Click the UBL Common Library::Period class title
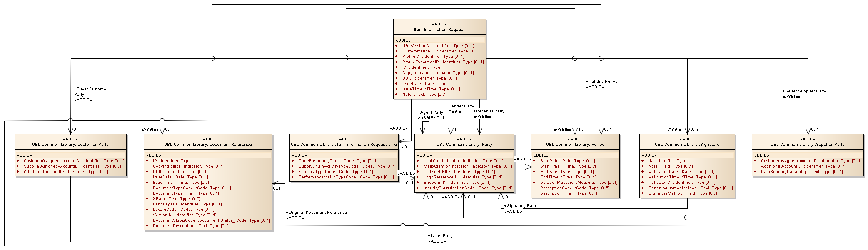Image resolution: width=868 pixels, height=250 pixels. click(x=575, y=145)
